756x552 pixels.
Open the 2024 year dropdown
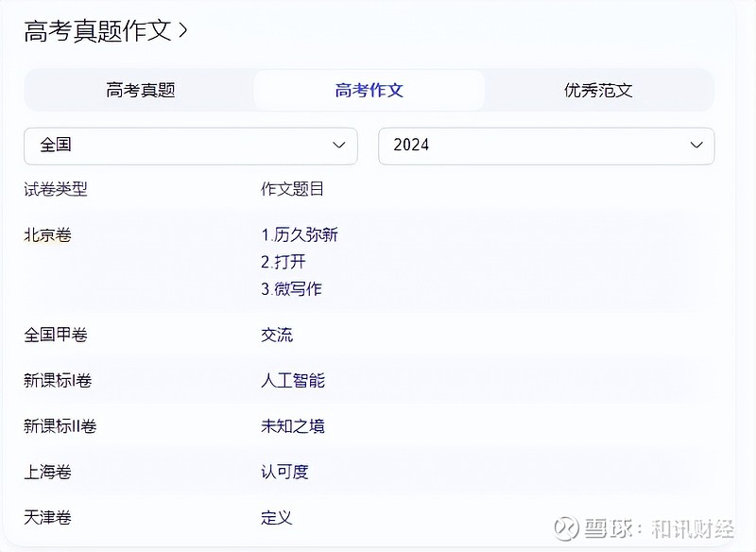click(545, 146)
